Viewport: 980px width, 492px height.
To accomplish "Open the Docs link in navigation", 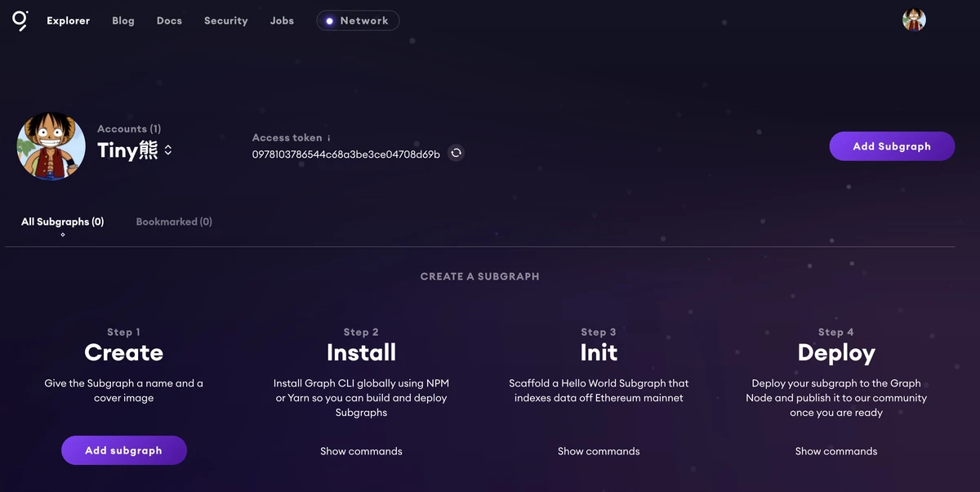I will click(169, 20).
